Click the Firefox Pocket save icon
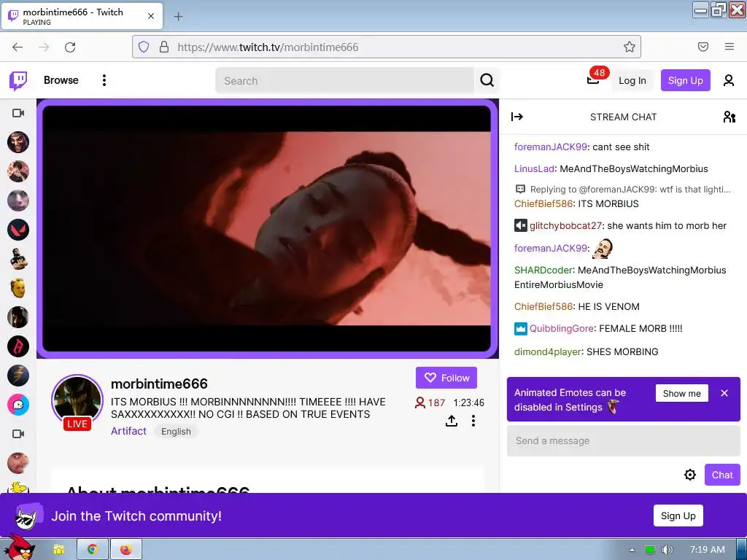Screen dimensions: 747x560 pos(703,47)
